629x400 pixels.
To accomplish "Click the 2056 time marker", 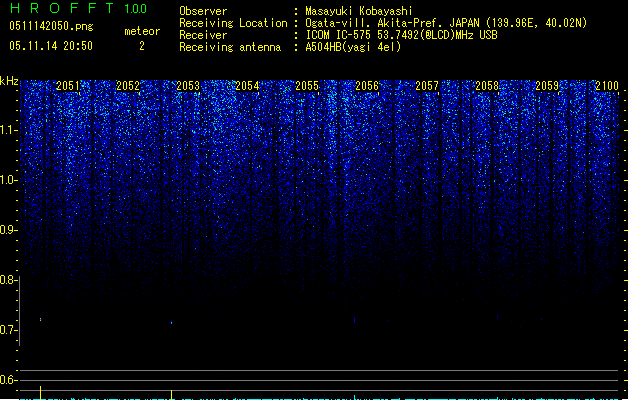I will pos(367,86).
